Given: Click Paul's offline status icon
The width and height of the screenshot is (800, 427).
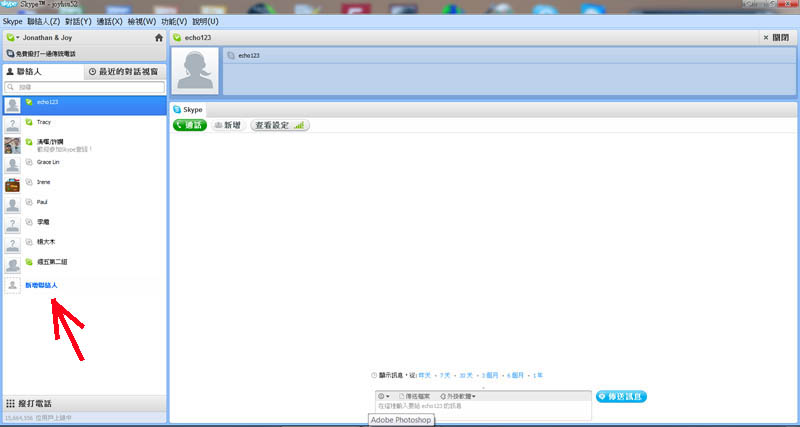Looking at the screenshot, I should tap(29, 202).
